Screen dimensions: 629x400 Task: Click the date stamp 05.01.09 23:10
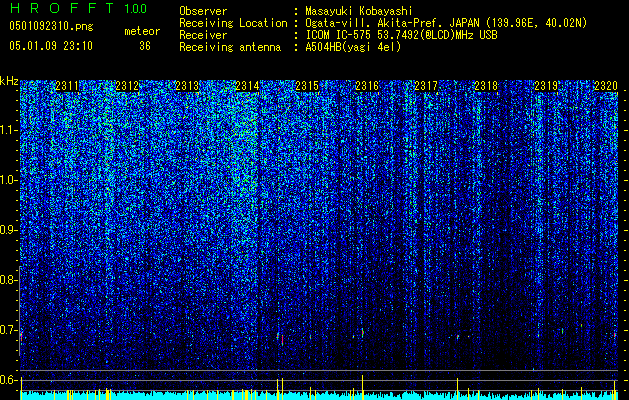coord(51,46)
